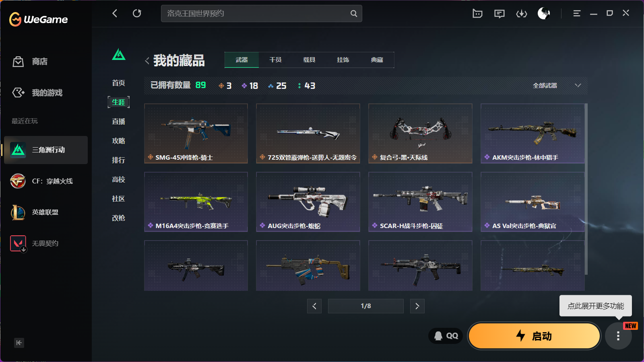The height and width of the screenshot is (362, 644).
Task: Select the AUG突击步枪-蝮蛇 weapon card
Action: [x=308, y=202]
